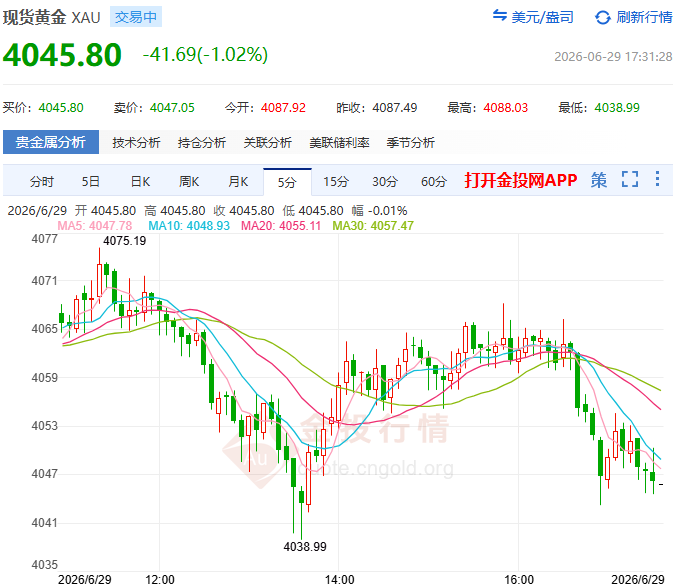677x585 pixels.
Task: Click the 4075.19 high candlestick label
Action: (x=124, y=241)
